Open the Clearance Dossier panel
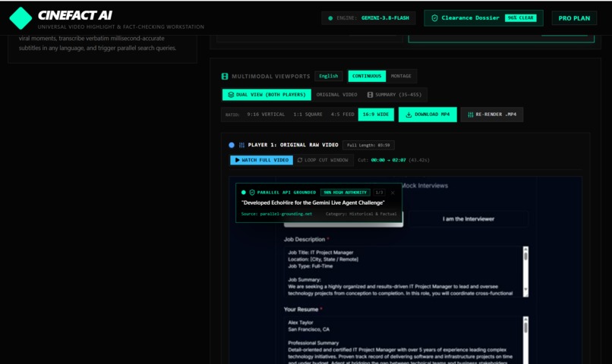 coord(483,18)
